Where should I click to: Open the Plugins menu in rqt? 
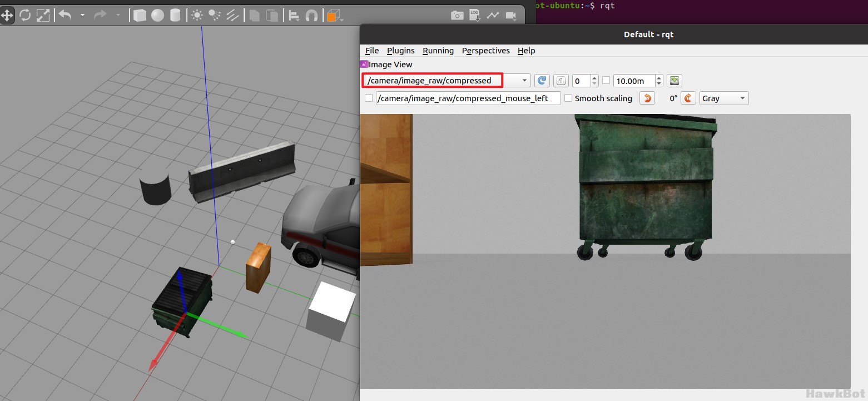point(401,51)
